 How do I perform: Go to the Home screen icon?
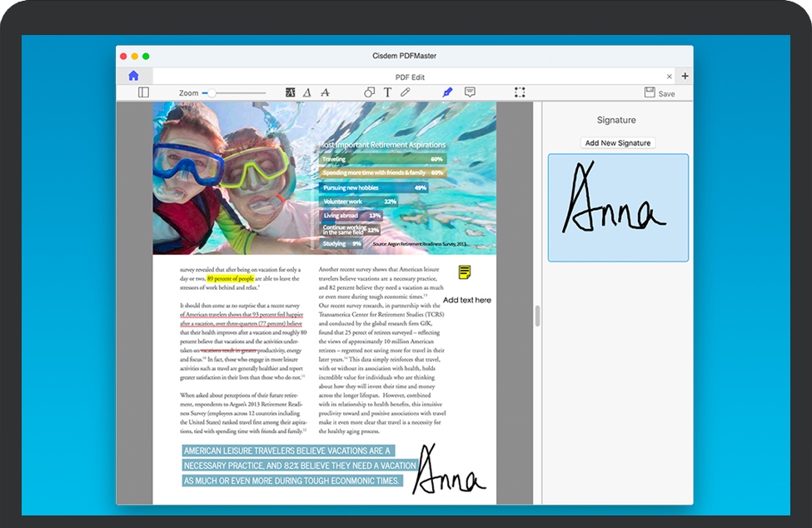click(x=133, y=76)
